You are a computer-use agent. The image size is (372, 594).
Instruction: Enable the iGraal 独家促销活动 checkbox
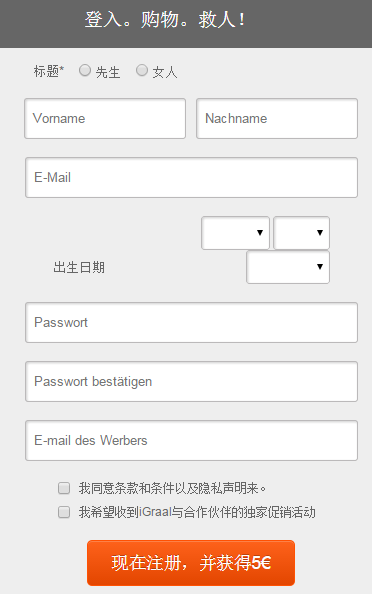click(64, 512)
